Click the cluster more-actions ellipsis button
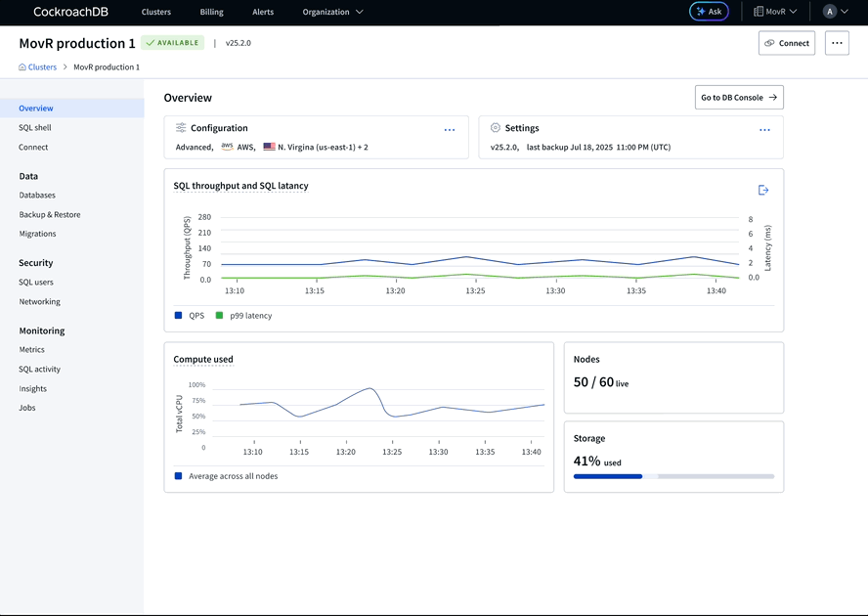 (x=837, y=43)
